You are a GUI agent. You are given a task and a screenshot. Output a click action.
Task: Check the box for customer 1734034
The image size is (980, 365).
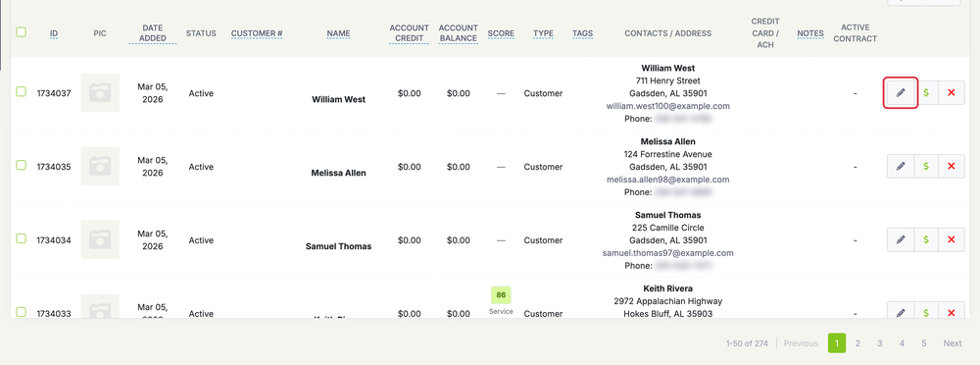click(x=21, y=237)
